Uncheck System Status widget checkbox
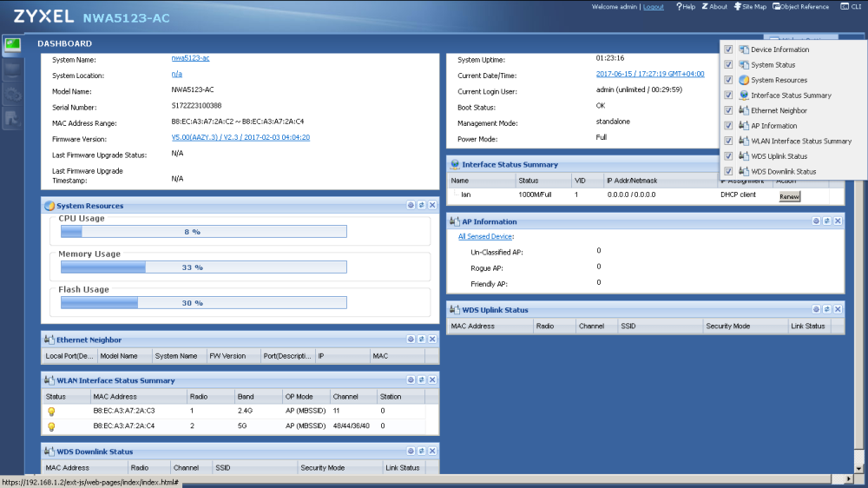Viewport: 868px width, 488px height. click(x=728, y=65)
